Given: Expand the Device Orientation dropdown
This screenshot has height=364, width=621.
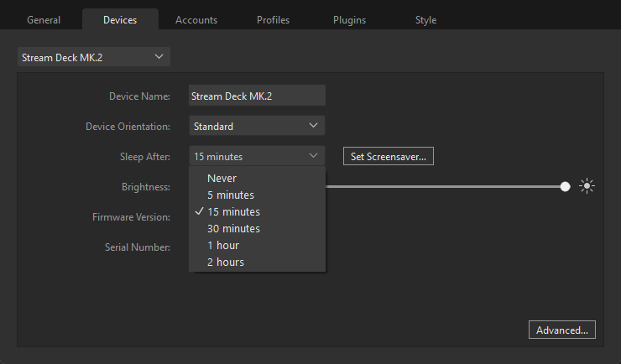Looking at the screenshot, I should 257,126.
